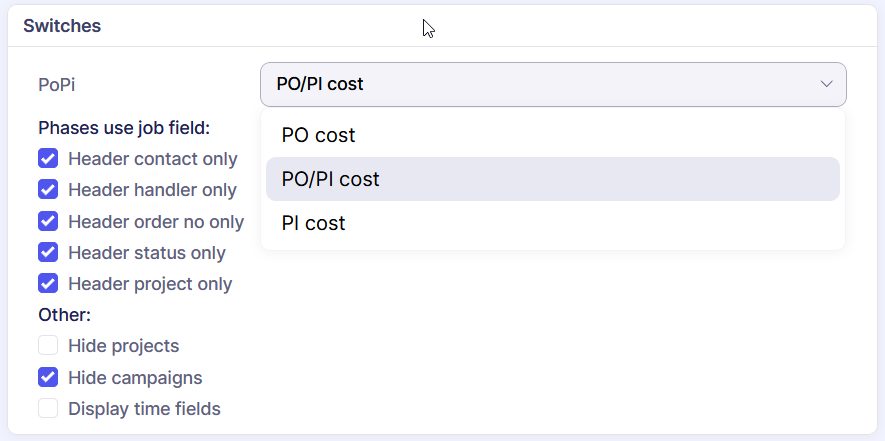This screenshot has width=885, height=441.
Task: Open the PoPi combo box field
Action: [x=540, y=84]
